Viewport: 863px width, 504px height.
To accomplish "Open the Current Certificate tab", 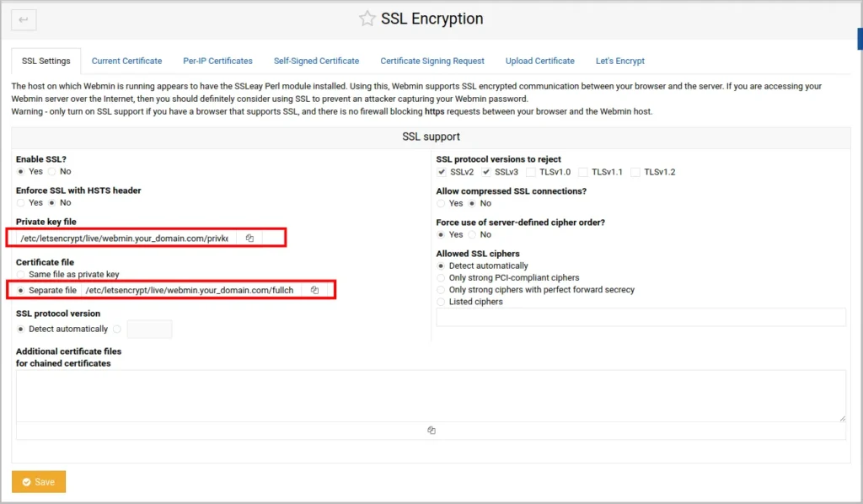I will coord(126,61).
